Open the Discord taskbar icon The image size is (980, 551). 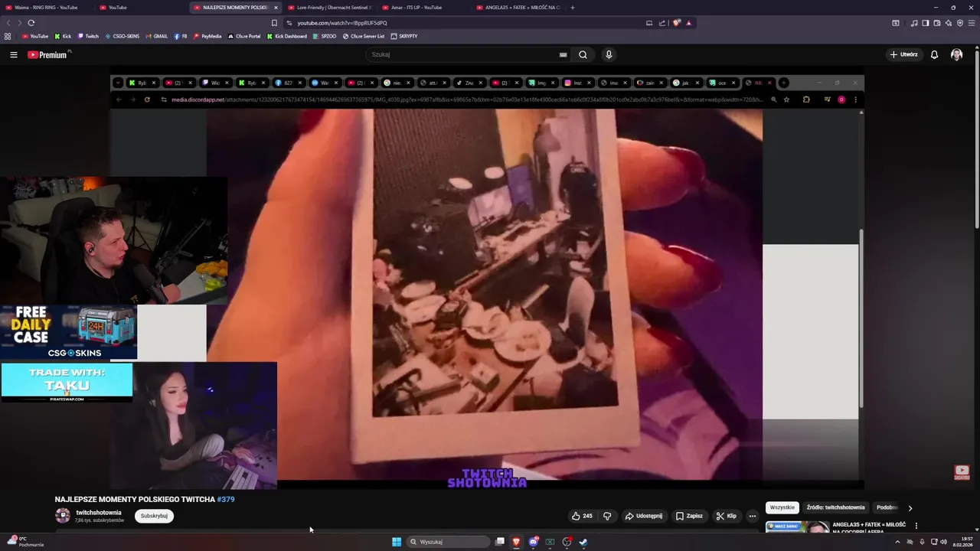pyautogui.click(x=533, y=542)
